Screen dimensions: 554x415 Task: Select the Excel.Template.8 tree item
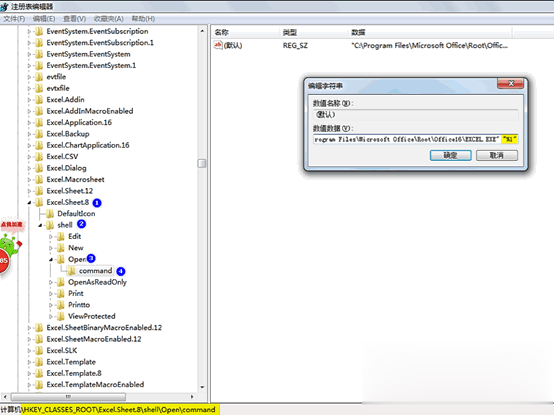point(74,373)
